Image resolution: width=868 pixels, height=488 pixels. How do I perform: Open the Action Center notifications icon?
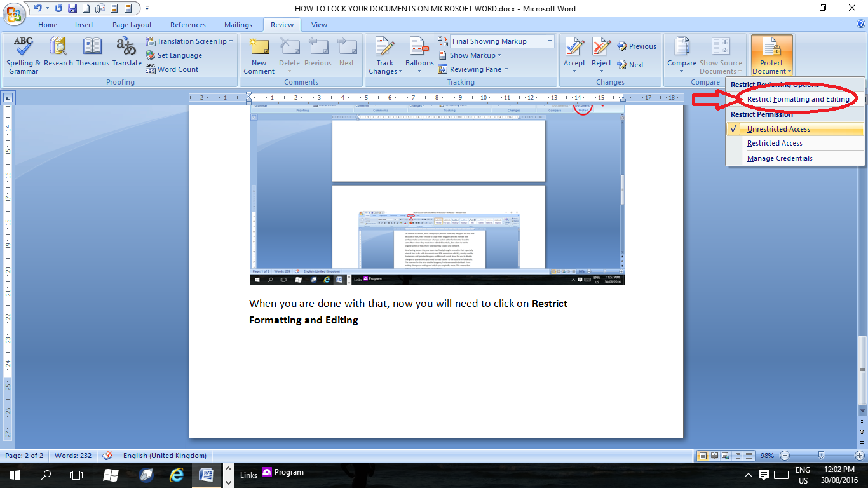[x=764, y=475]
